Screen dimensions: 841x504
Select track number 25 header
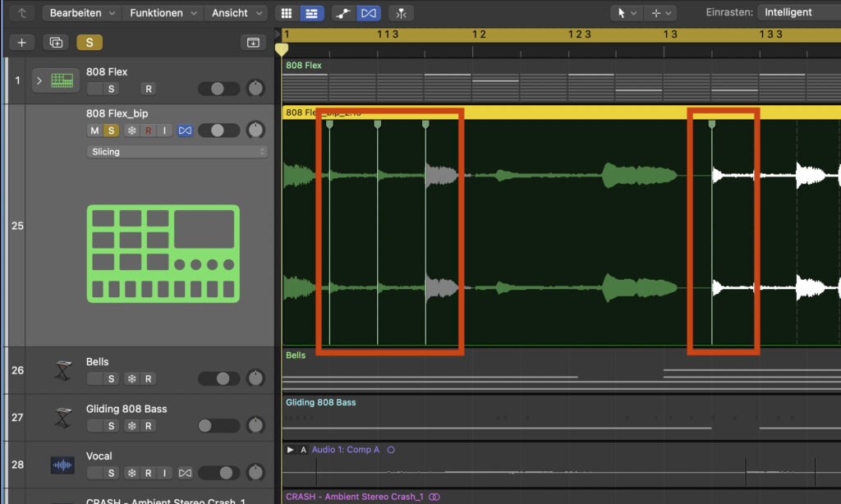17,226
